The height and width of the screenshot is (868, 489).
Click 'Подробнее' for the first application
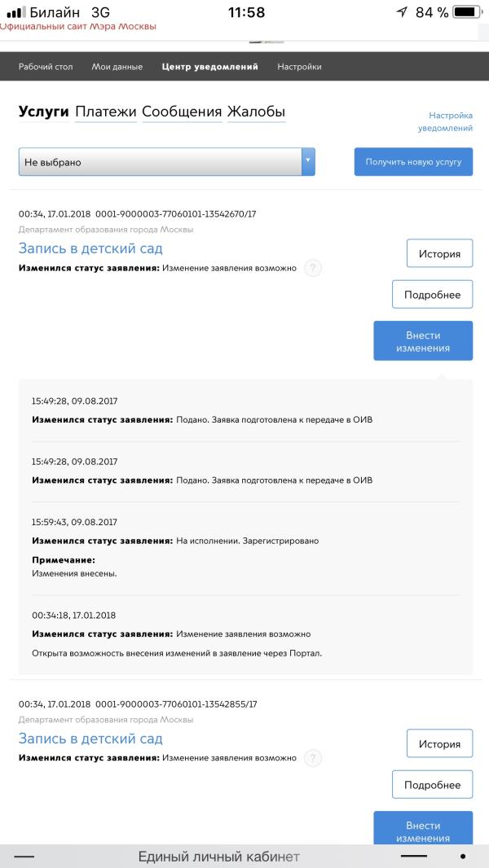pyautogui.click(x=432, y=295)
